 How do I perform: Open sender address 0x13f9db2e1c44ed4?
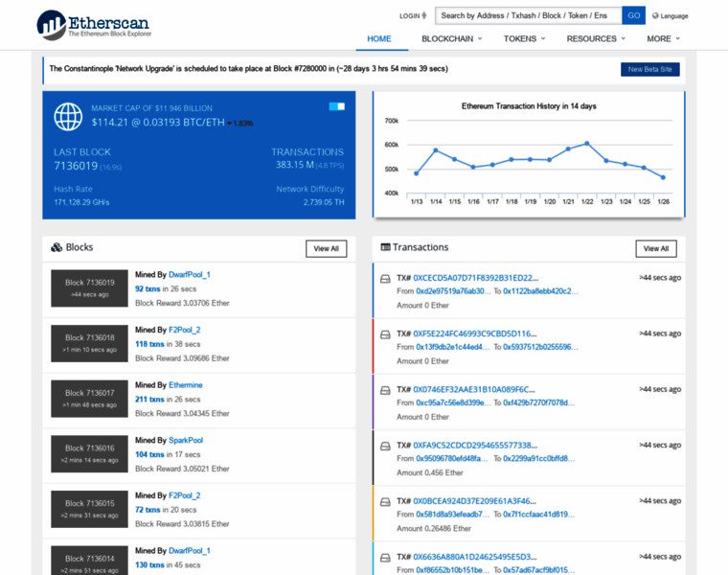(x=453, y=347)
